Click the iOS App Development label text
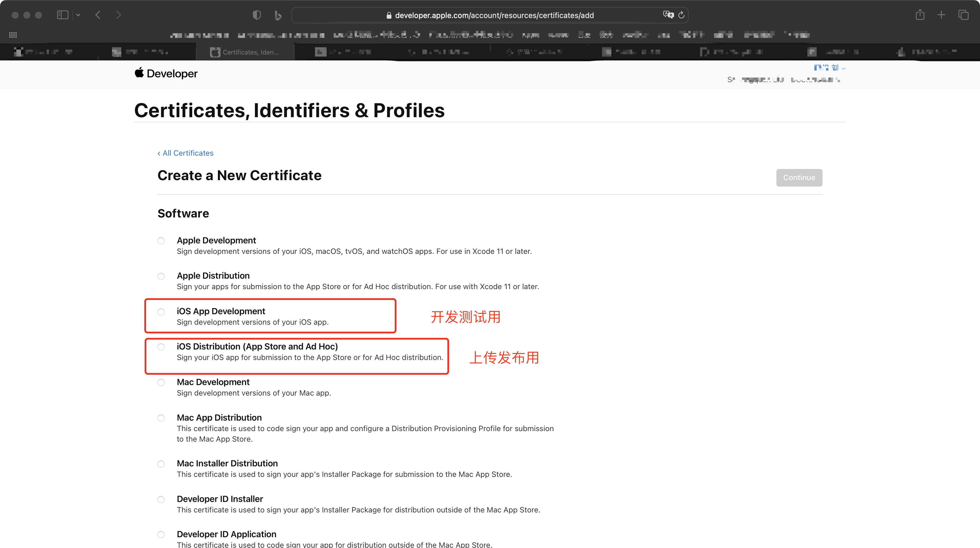 [x=221, y=311]
